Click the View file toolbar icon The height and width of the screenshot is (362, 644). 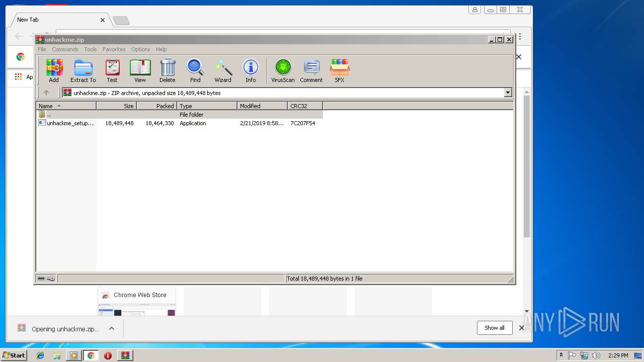click(140, 71)
